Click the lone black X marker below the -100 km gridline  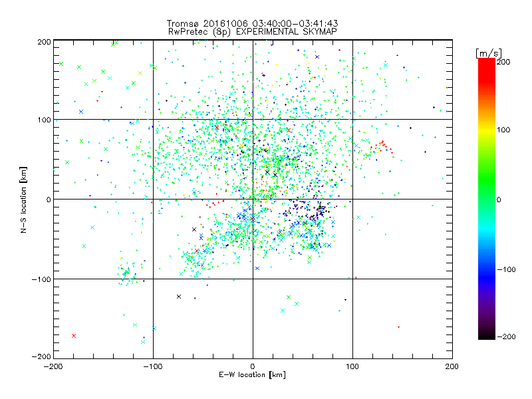[179, 297]
